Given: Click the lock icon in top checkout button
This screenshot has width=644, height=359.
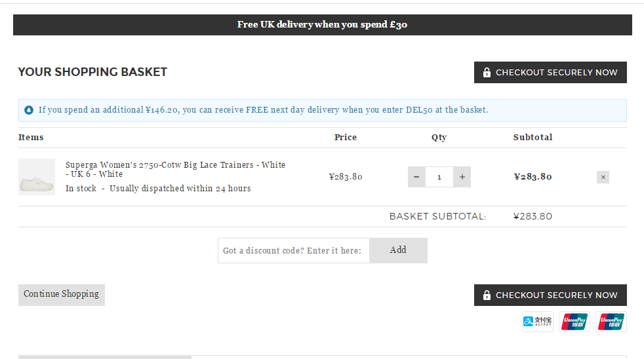Looking at the screenshot, I should pos(487,73).
